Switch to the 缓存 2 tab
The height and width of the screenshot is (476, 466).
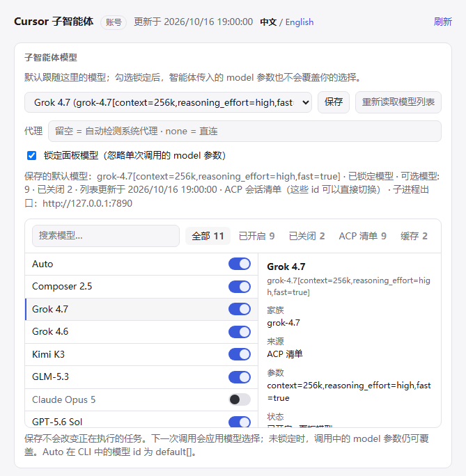(x=414, y=236)
